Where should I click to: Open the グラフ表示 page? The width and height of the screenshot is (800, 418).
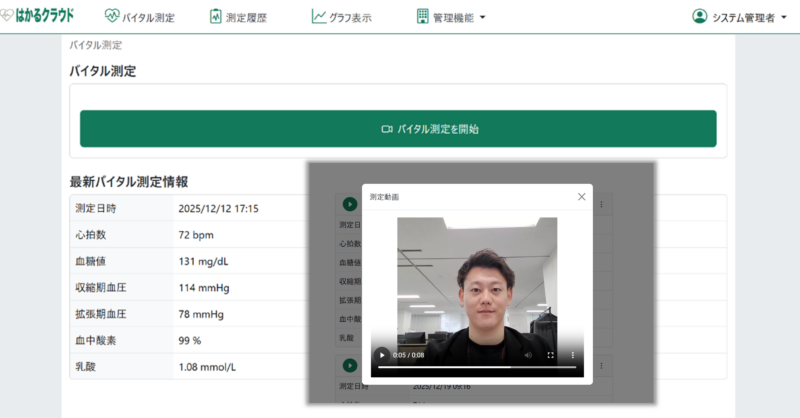point(341,17)
